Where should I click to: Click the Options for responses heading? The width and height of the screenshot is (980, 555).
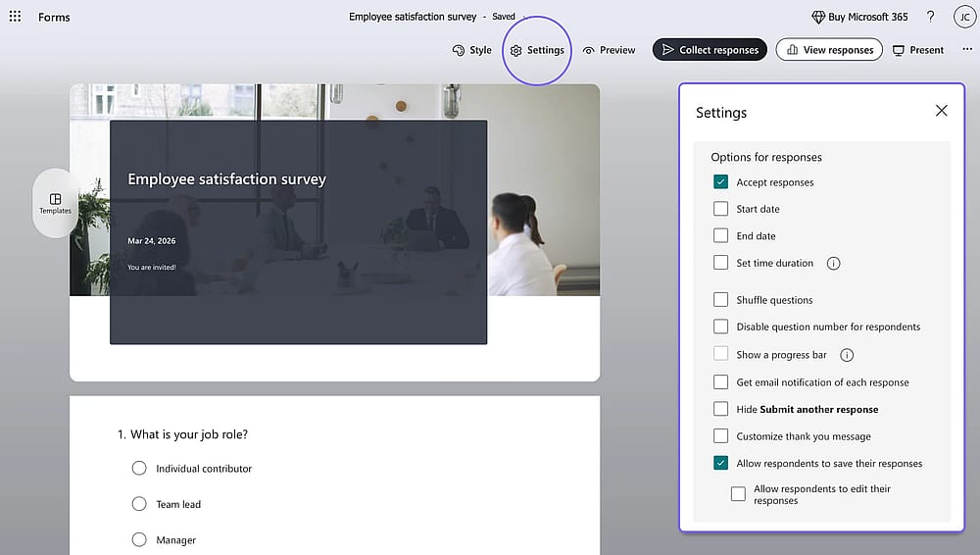766,157
